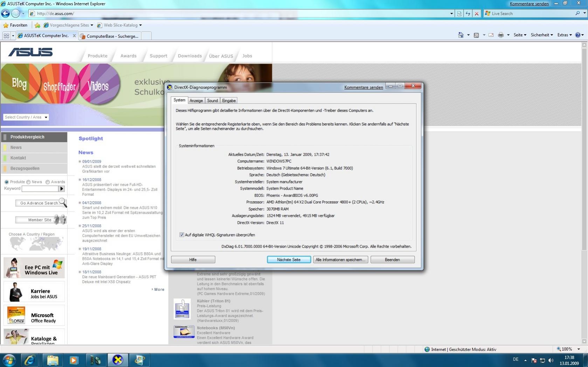Viewport: 588px width, 367px height.
Task: Open the Quick Tabs grid icon
Action: 6,36
